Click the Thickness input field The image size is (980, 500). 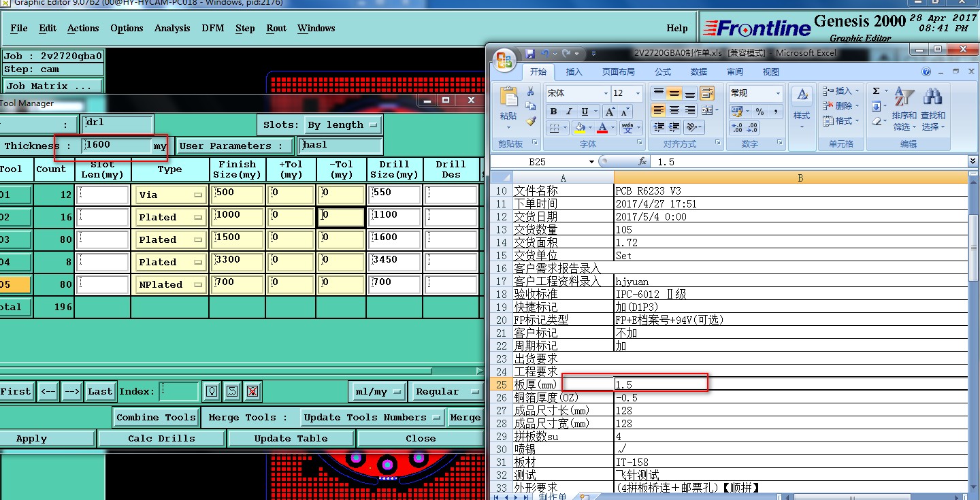(x=116, y=146)
